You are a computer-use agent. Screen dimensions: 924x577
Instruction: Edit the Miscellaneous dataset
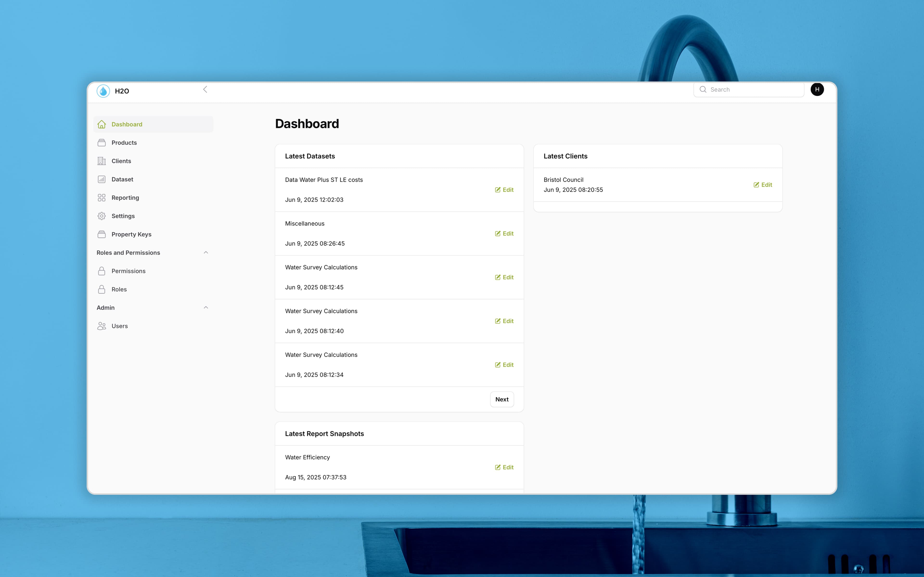pyautogui.click(x=504, y=233)
